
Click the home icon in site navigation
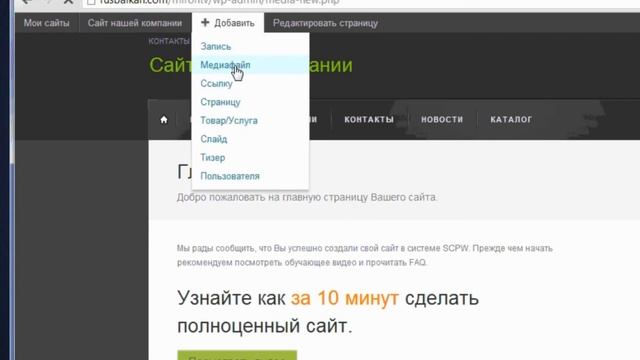(164, 120)
